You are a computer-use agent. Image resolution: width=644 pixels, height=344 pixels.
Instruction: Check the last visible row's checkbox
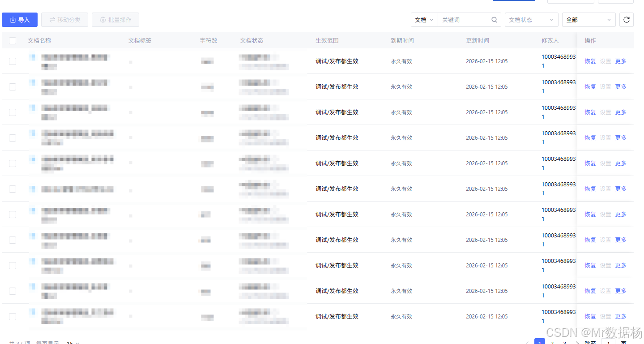point(13,317)
